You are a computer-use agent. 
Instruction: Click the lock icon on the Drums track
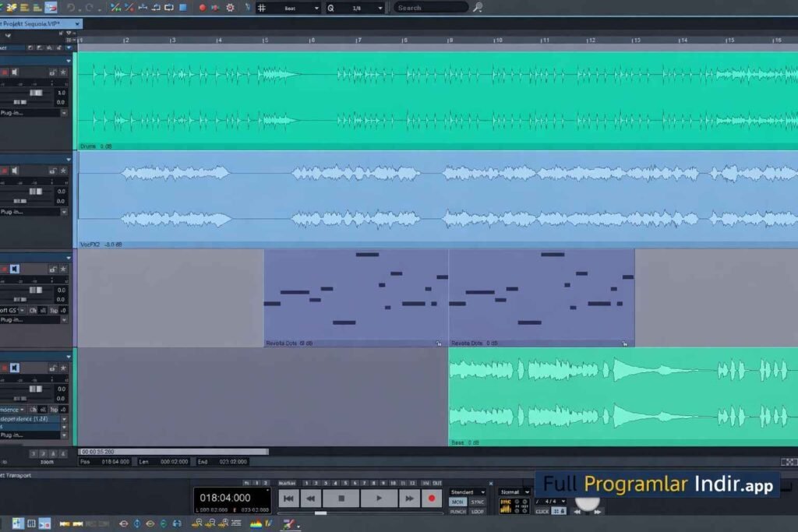click(52, 72)
